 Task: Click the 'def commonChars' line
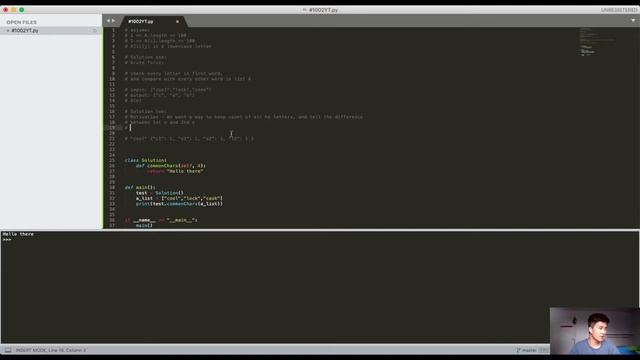click(171, 166)
